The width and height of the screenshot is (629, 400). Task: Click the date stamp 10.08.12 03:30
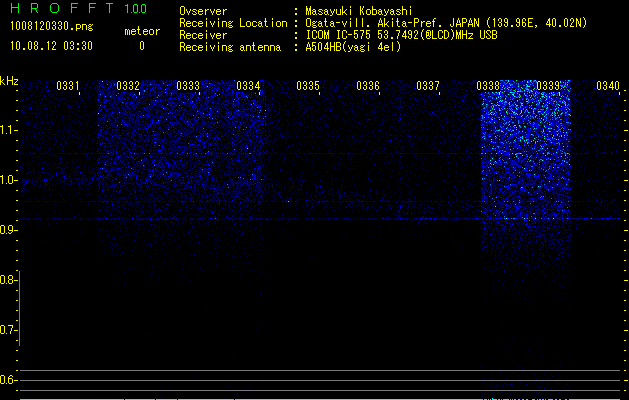pos(51,46)
